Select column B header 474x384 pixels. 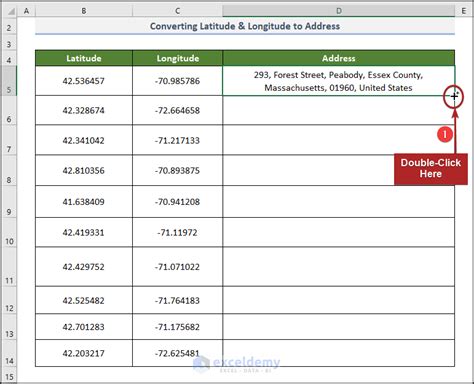tap(84, 11)
